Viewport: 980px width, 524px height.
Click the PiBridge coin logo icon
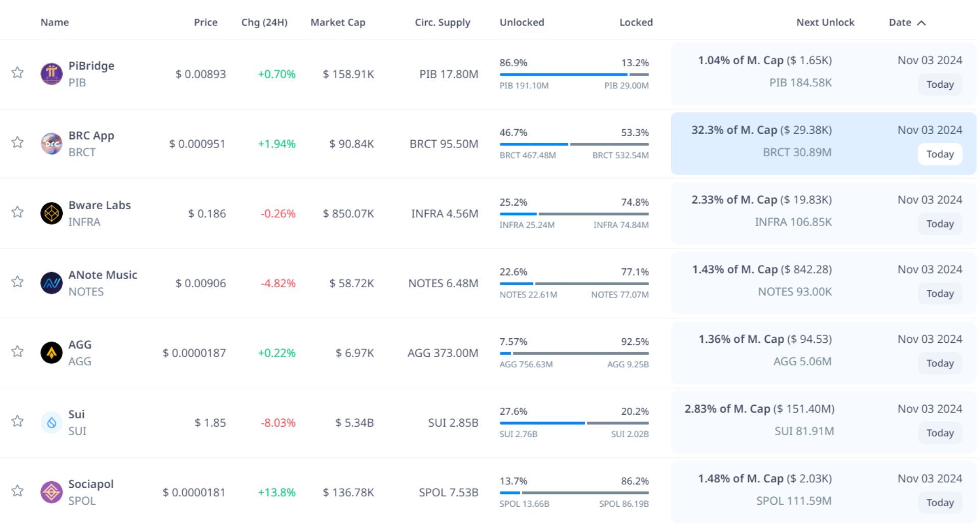coord(52,74)
